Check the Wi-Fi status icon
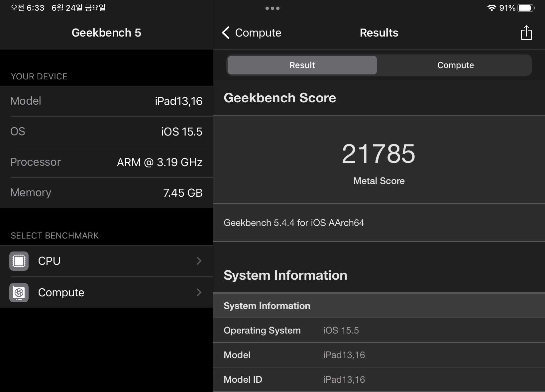The image size is (545, 392). click(491, 8)
